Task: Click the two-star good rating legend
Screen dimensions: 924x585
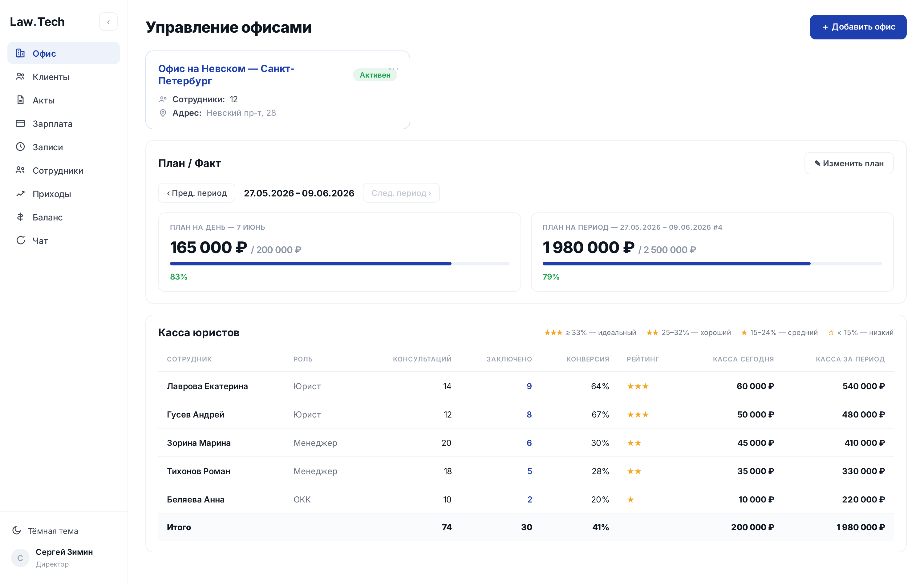Action: pos(688,333)
